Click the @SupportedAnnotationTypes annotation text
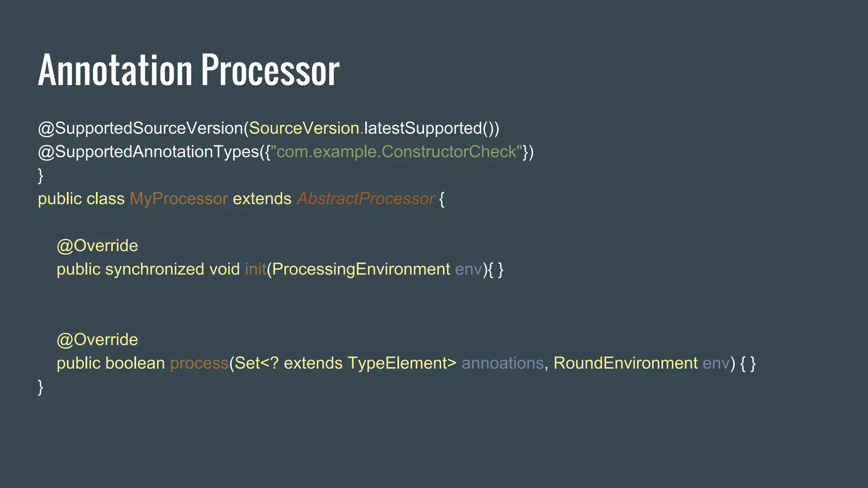Image resolution: width=868 pixels, height=488 pixels. coord(148,152)
